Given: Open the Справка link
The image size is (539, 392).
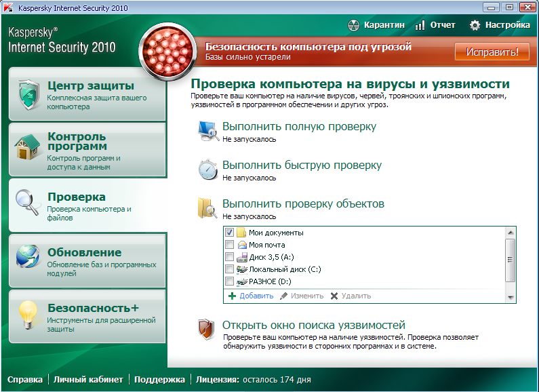Looking at the screenshot, I should [25, 380].
